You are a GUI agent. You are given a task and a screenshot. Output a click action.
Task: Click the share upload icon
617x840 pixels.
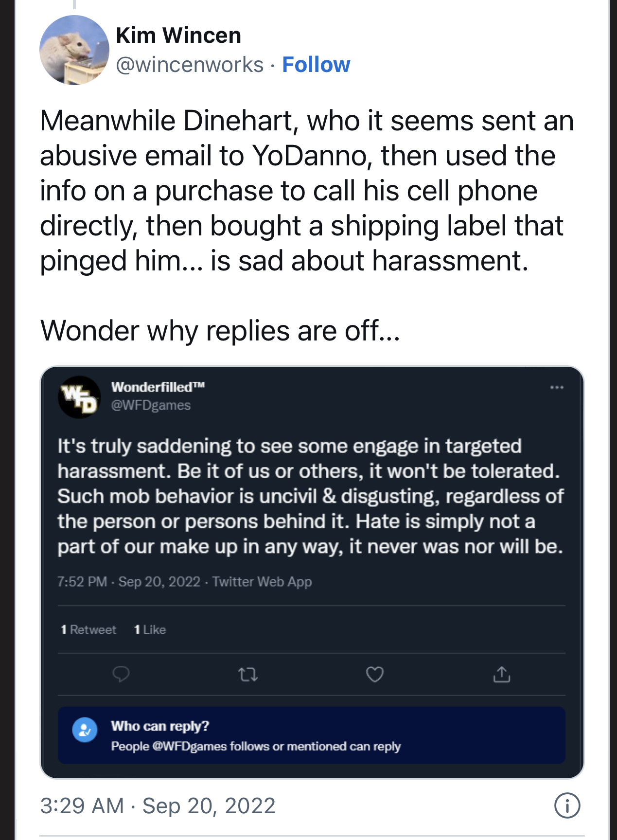click(502, 674)
